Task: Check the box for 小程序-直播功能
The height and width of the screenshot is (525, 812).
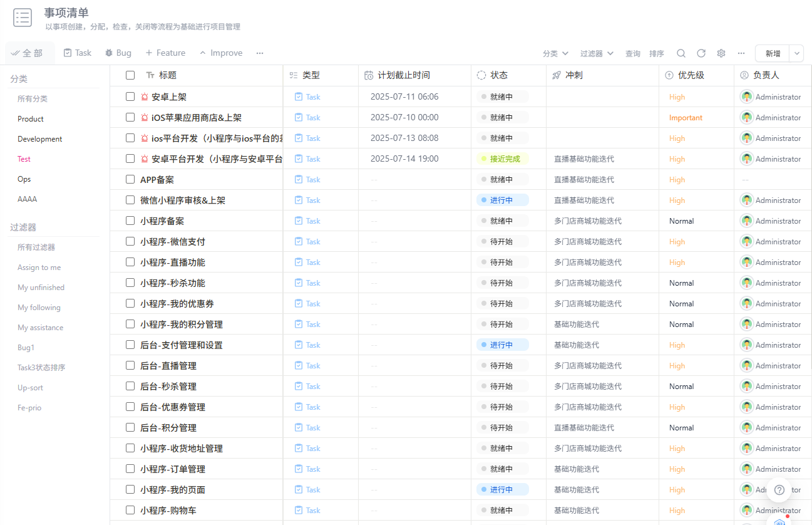Action: pyautogui.click(x=130, y=262)
